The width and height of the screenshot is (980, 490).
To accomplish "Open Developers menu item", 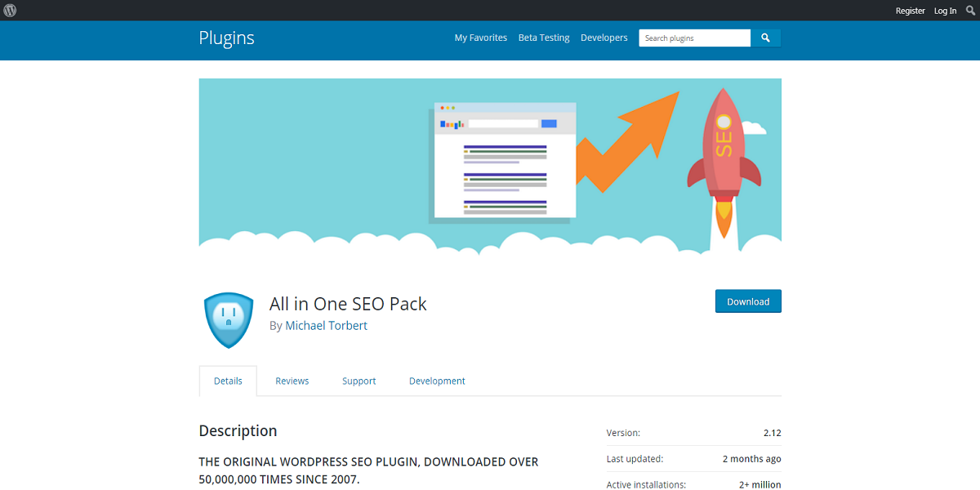I will [x=604, y=38].
